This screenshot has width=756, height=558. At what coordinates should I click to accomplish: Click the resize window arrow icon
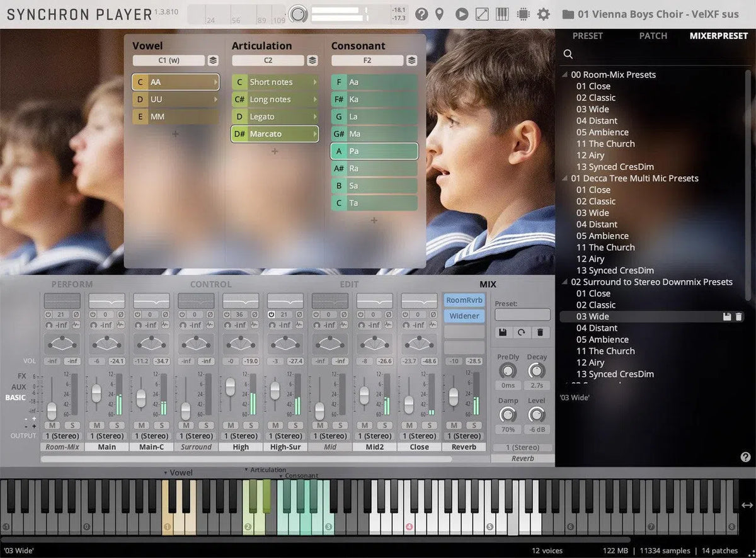pos(482,14)
